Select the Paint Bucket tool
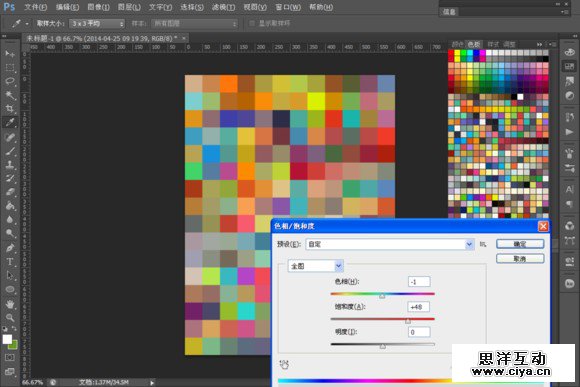580x387 pixels. (x=10, y=206)
